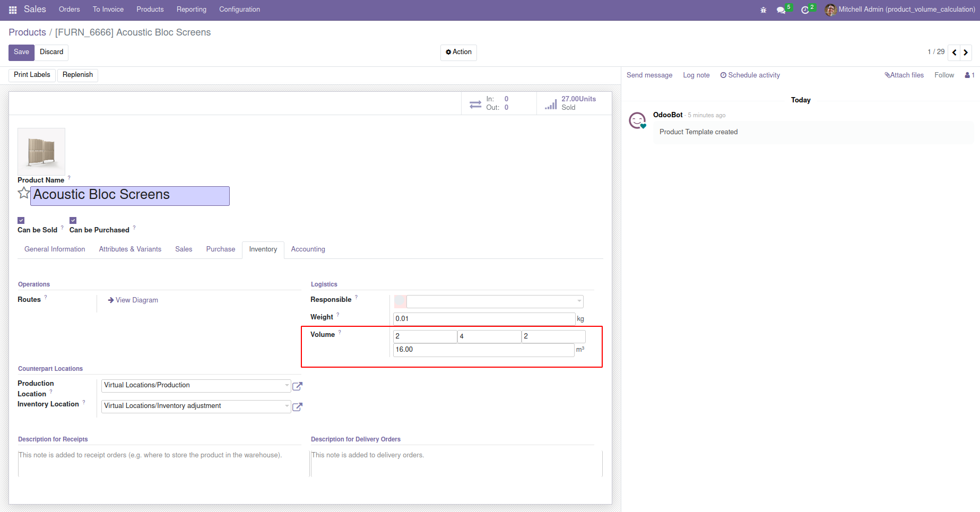Screen dimensions: 980x512
Task: Open the Action dropdown
Action: [458, 52]
